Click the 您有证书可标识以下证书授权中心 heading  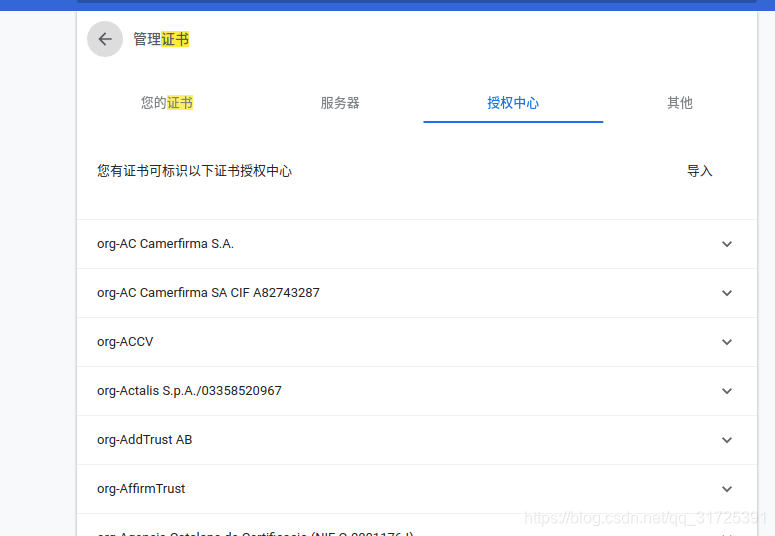194,171
